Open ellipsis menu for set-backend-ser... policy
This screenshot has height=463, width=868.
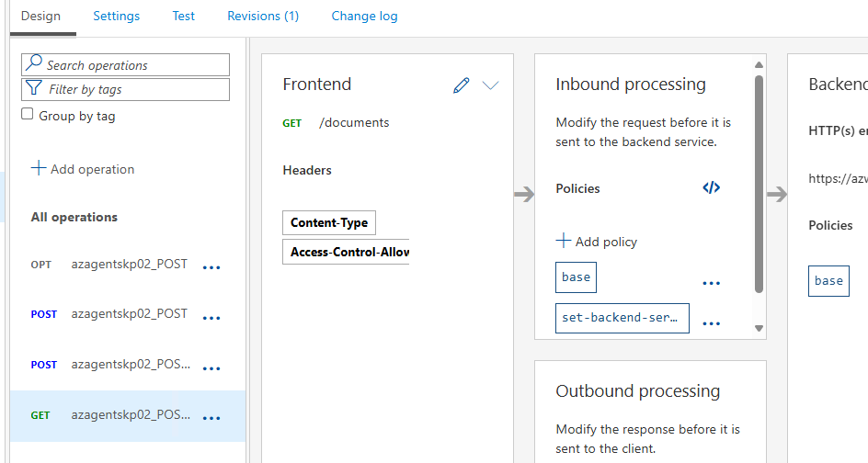[x=712, y=323]
